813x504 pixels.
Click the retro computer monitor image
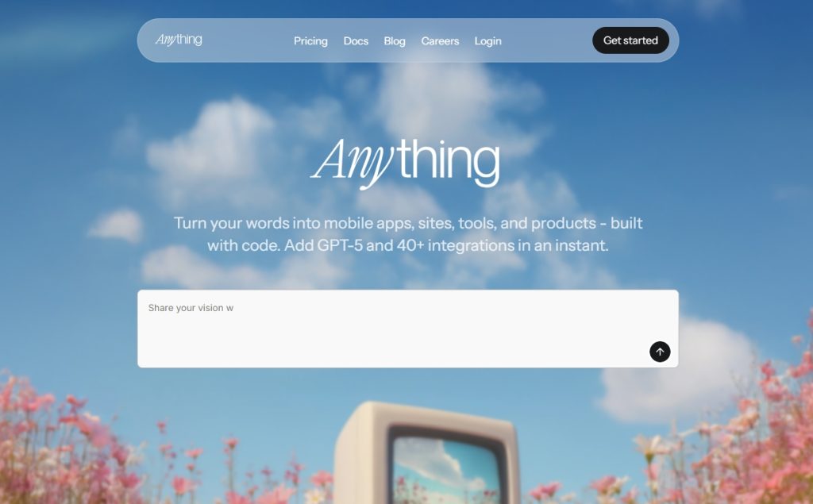[427, 452]
